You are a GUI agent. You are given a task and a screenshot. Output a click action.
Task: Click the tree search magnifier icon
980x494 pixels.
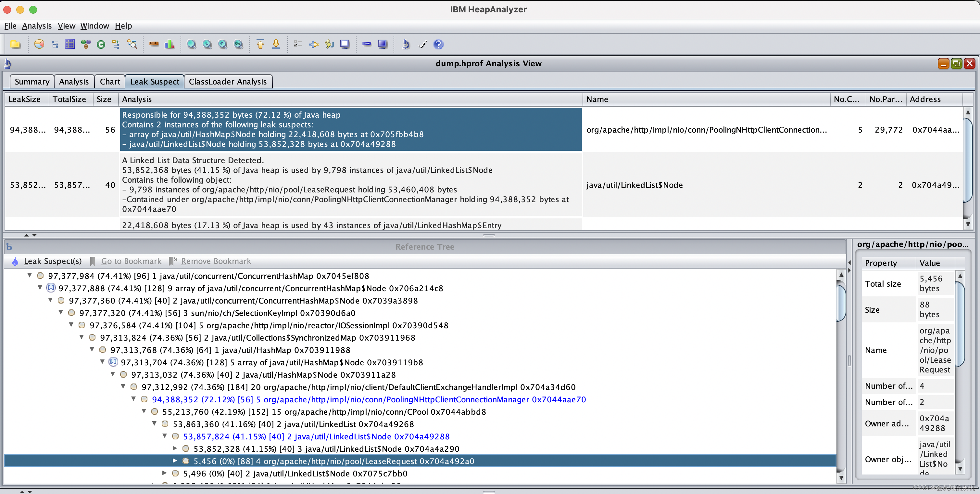pos(132,44)
